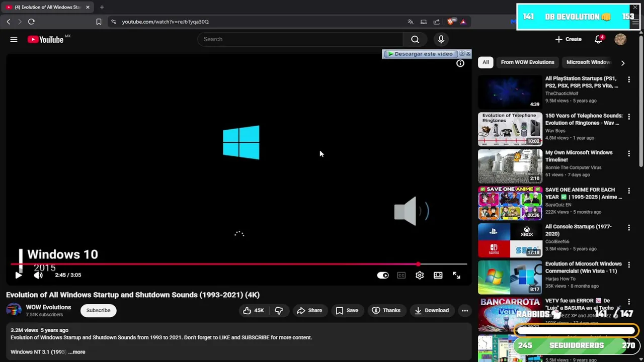Open account avatar menu
This screenshot has height=362, width=644.
coord(620,39)
